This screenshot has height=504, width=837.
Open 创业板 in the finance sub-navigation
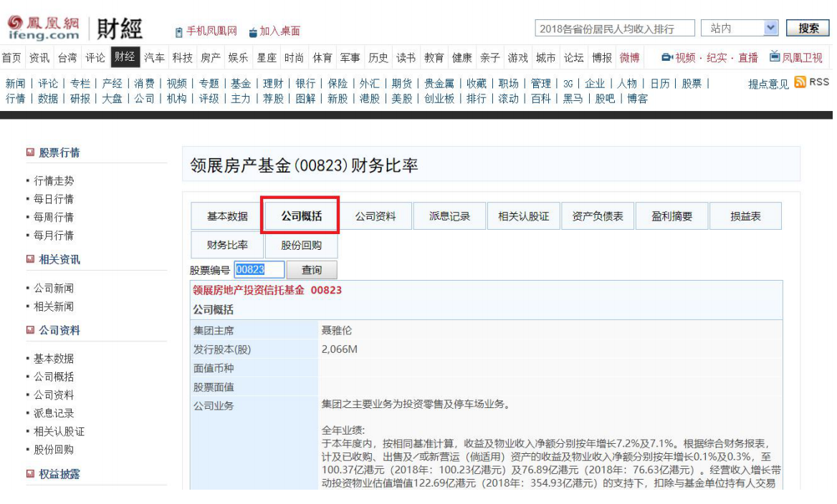pos(439,99)
